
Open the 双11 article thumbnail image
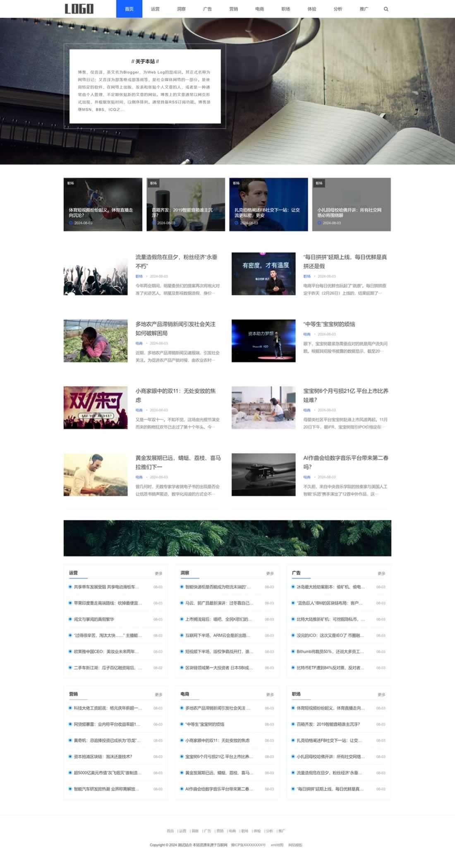[x=96, y=408]
